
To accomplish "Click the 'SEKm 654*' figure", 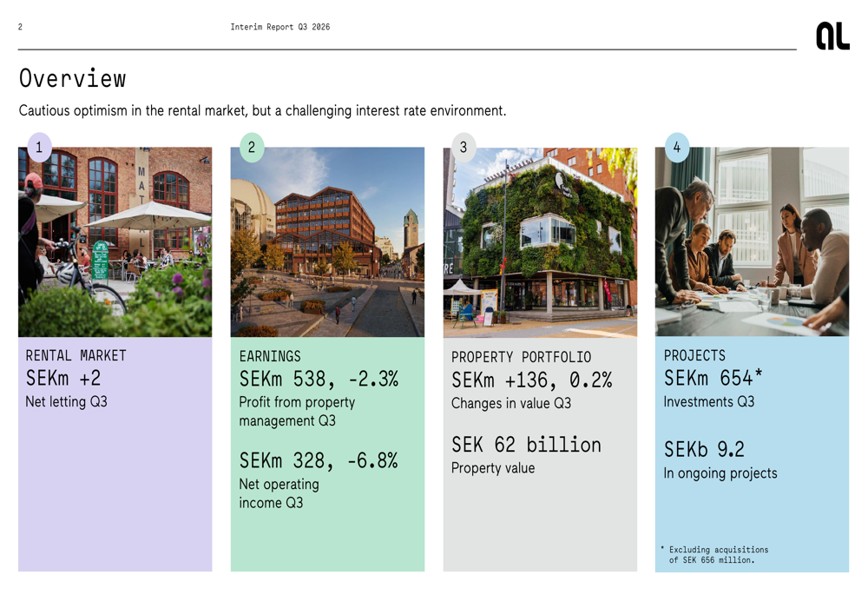I will [713, 379].
